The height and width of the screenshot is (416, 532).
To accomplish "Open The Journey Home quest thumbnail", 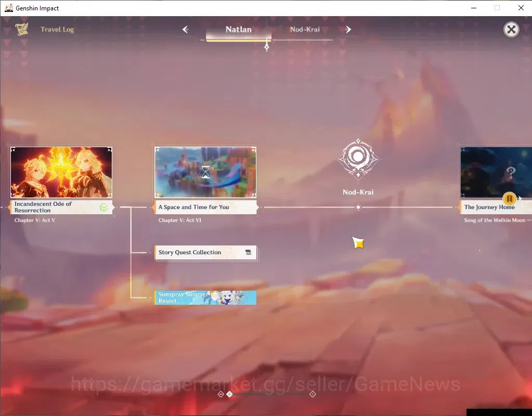I will coord(496,172).
